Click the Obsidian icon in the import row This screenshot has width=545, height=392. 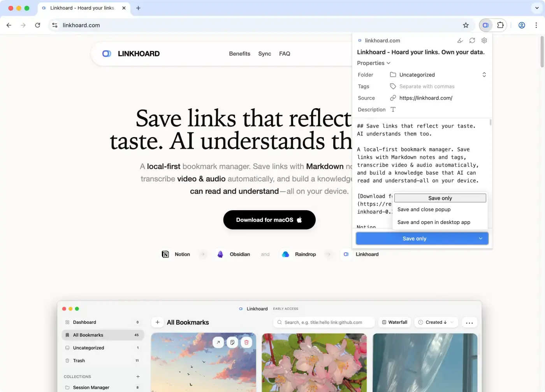click(220, 254)
